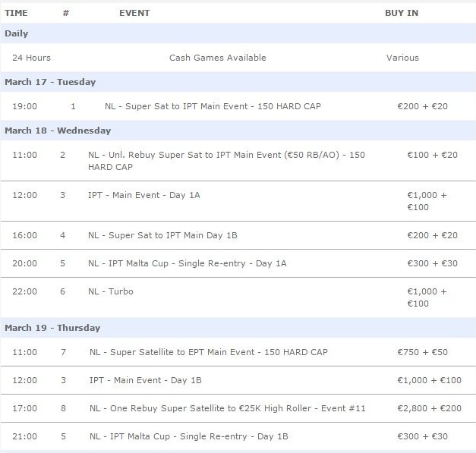Select Super Sat to IPT Main Event at 19:00
476x453 pixels.
tap(238, 106)
